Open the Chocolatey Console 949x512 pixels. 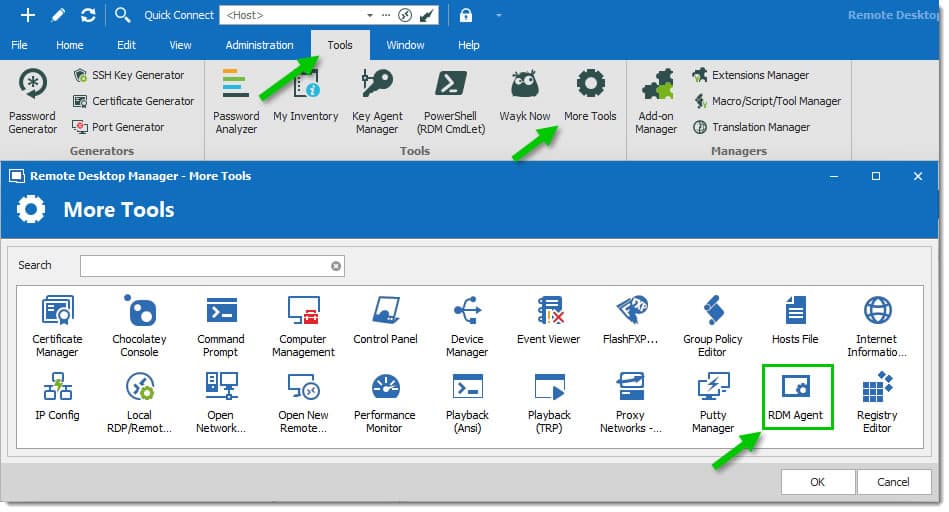pyautogui.click(x=139, y=326)
